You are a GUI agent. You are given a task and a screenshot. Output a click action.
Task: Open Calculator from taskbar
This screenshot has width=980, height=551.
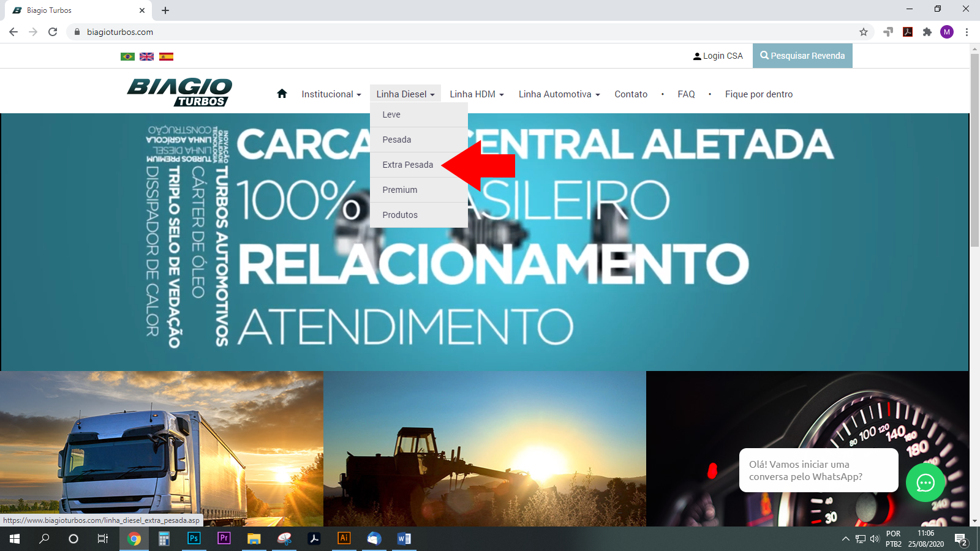click(164, 539)
